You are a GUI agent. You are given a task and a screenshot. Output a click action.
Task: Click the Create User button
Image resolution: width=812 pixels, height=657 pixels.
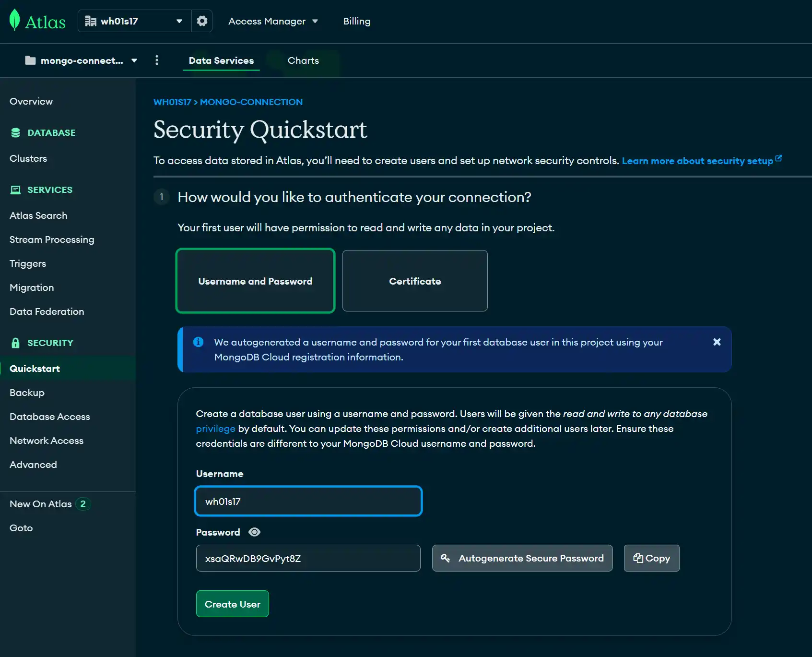pyautogui.click(x=233, y=604)
